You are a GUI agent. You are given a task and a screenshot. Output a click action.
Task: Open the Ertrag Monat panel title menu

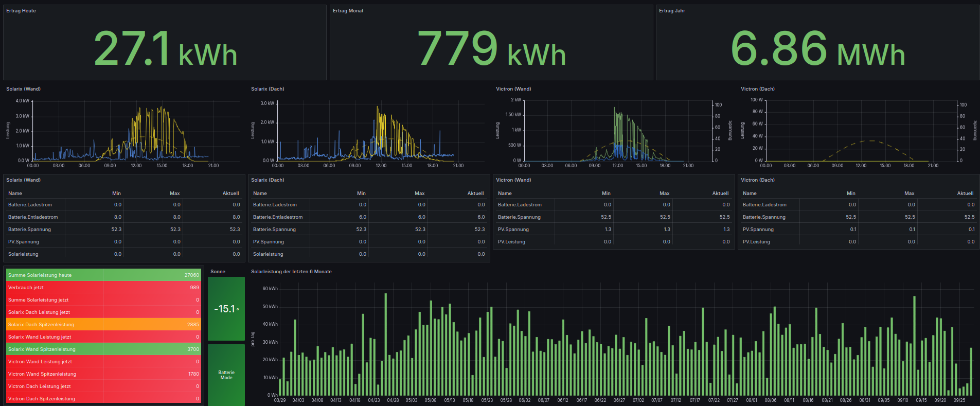[x=348, y=11]
